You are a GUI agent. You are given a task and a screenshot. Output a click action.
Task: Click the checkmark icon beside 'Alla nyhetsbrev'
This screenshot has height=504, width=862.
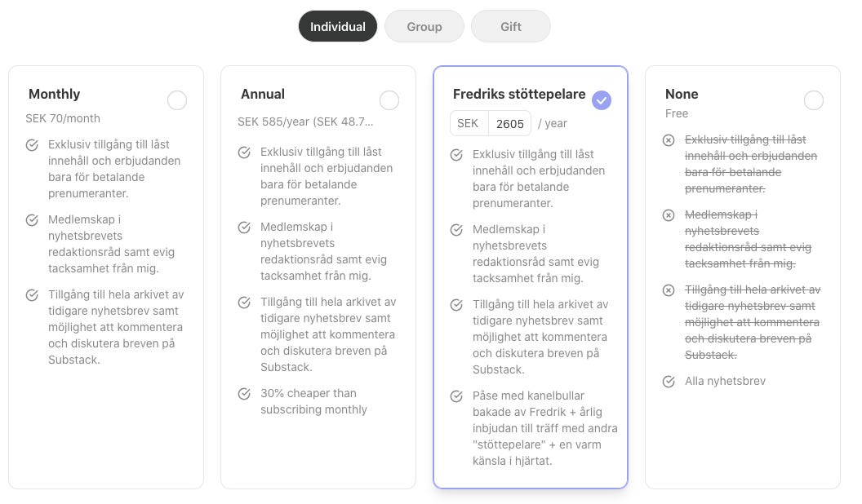(669, 382)
